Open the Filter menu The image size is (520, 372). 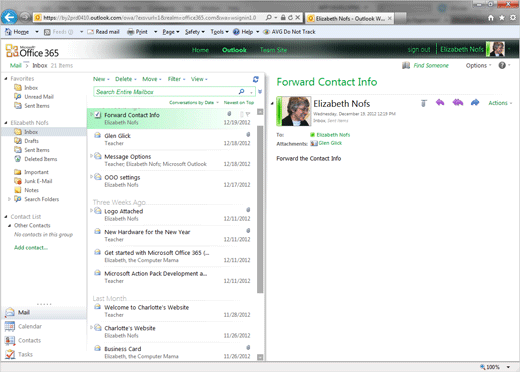pos(176,79)
